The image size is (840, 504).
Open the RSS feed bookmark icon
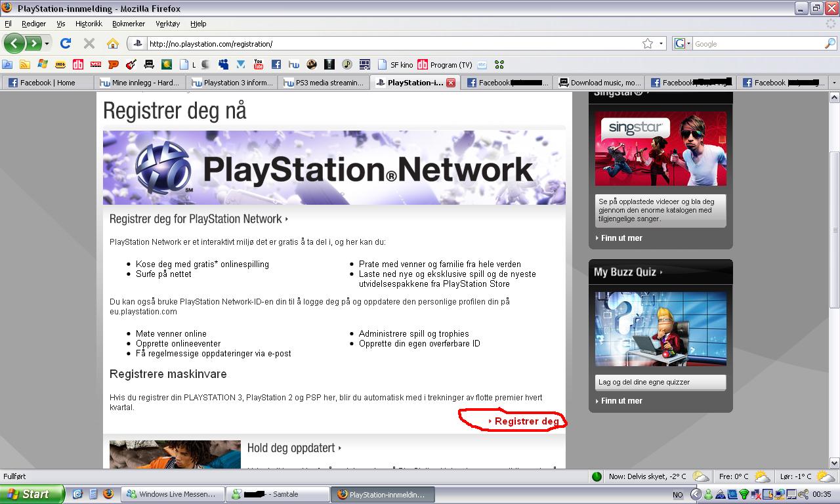pyautogui.click(x=25, y=64)
